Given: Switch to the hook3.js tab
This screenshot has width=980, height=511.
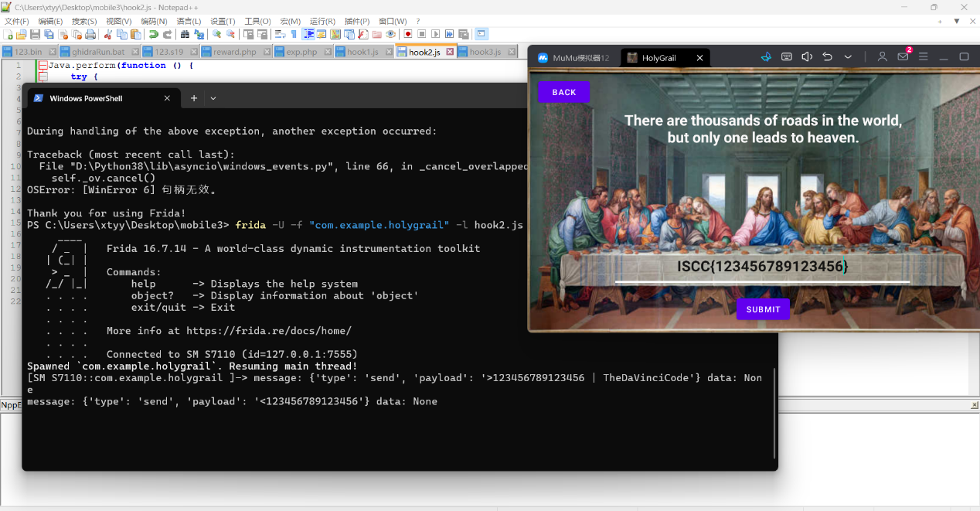Looking at the screenshot, I should point(485,52).
